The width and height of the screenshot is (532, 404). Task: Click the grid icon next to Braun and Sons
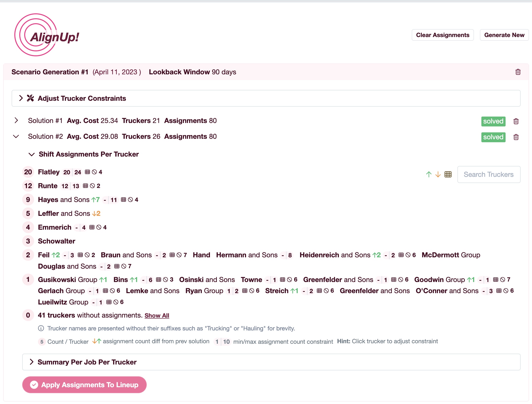pos(172,255)
